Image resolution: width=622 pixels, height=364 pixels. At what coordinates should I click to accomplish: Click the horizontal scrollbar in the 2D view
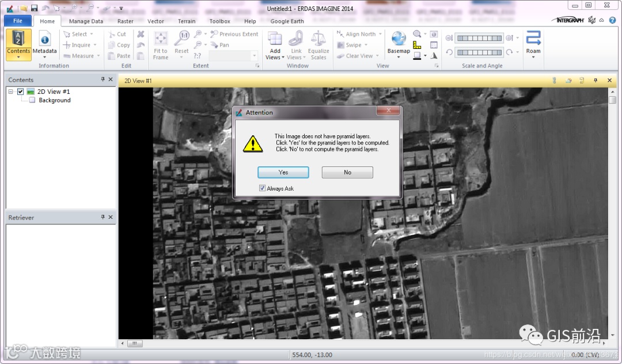click(363, 343)
